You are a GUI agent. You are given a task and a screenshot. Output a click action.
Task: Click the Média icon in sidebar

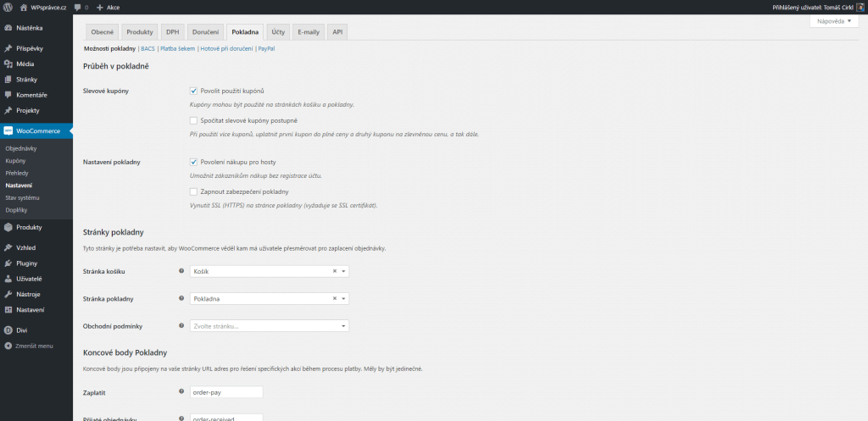point(8,64)
